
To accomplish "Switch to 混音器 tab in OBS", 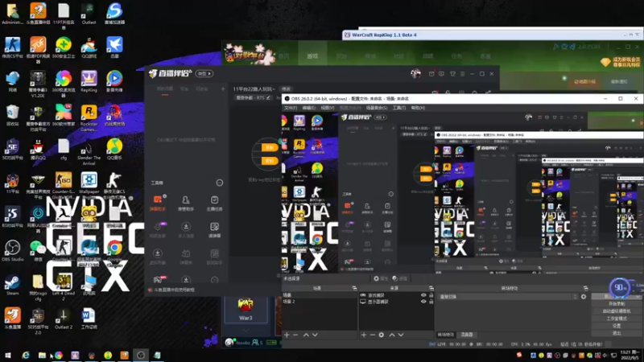I will point(467,335).
